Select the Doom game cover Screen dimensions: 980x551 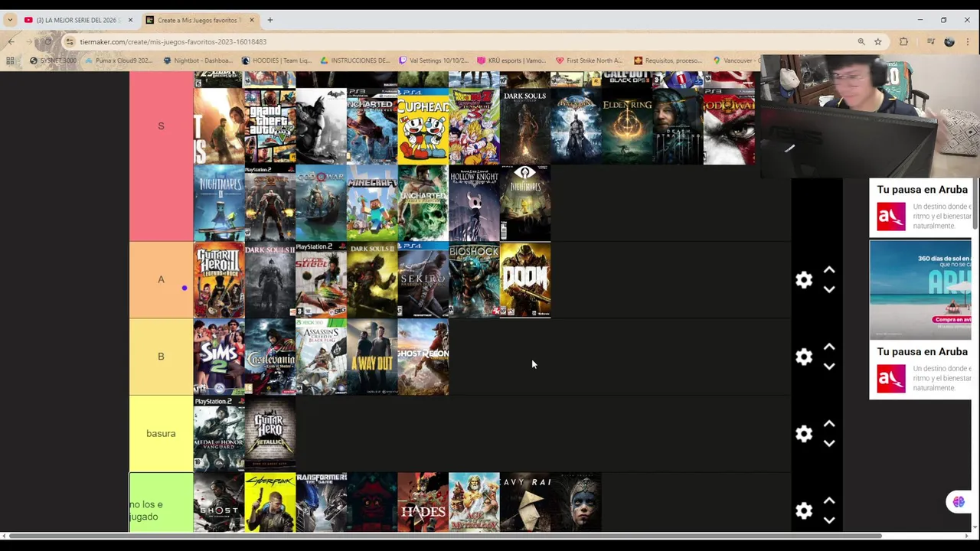(525, 280)
